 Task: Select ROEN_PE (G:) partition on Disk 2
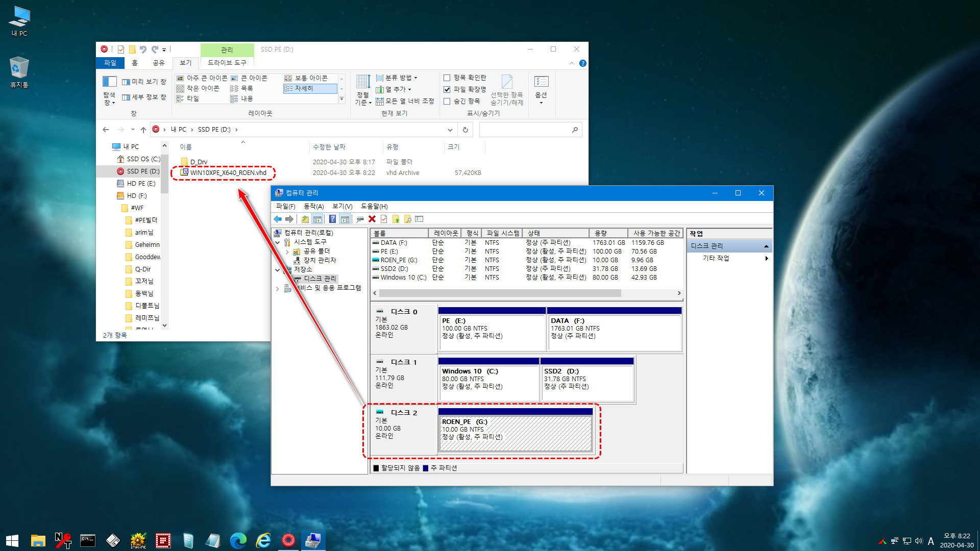(516, 430)
